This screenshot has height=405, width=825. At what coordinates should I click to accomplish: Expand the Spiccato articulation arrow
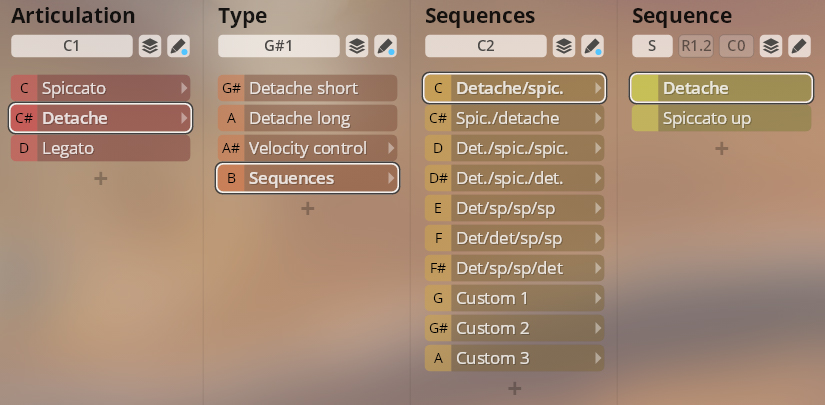tap(183, 88)
